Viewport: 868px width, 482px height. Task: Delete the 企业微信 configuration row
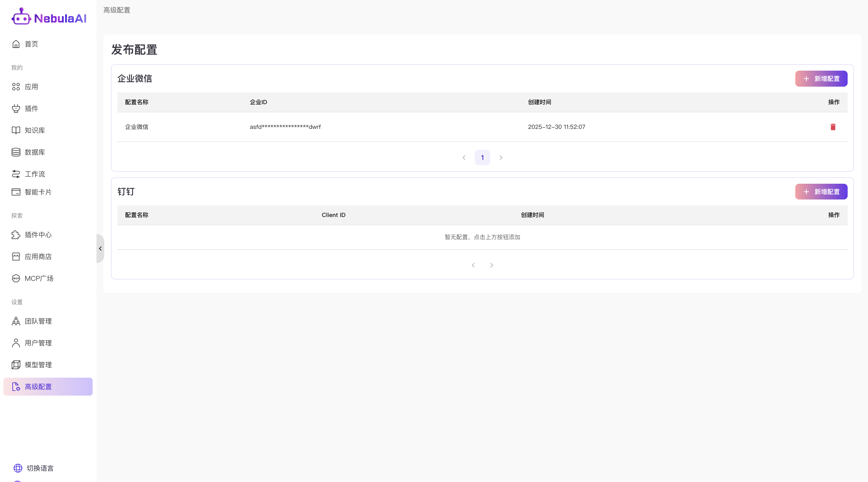click(x=833, y=127)
